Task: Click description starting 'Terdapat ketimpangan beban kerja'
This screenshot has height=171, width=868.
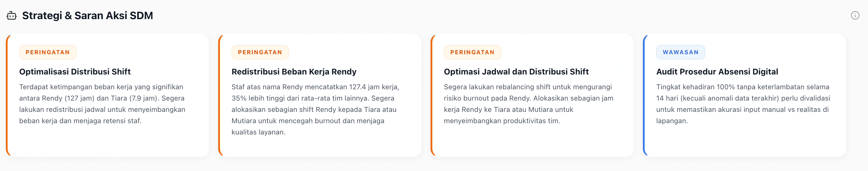Action: tap(102, 104)
